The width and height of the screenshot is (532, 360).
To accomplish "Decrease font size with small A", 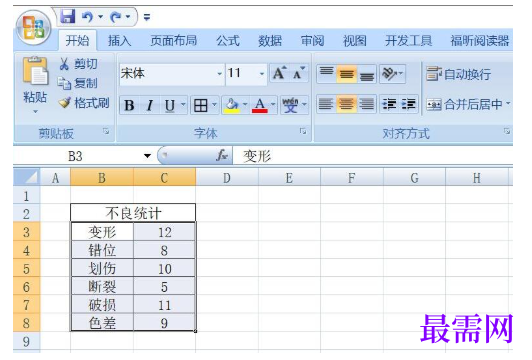I will (299, 73).
